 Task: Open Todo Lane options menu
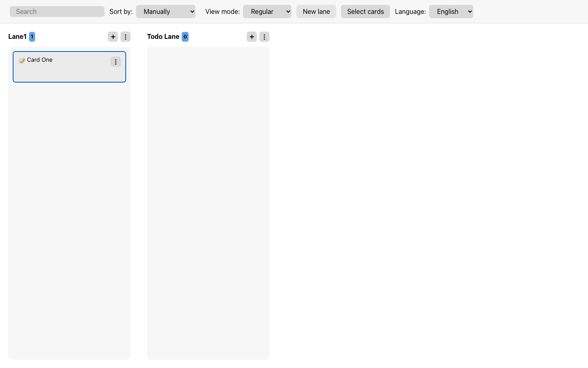point(264,37)
